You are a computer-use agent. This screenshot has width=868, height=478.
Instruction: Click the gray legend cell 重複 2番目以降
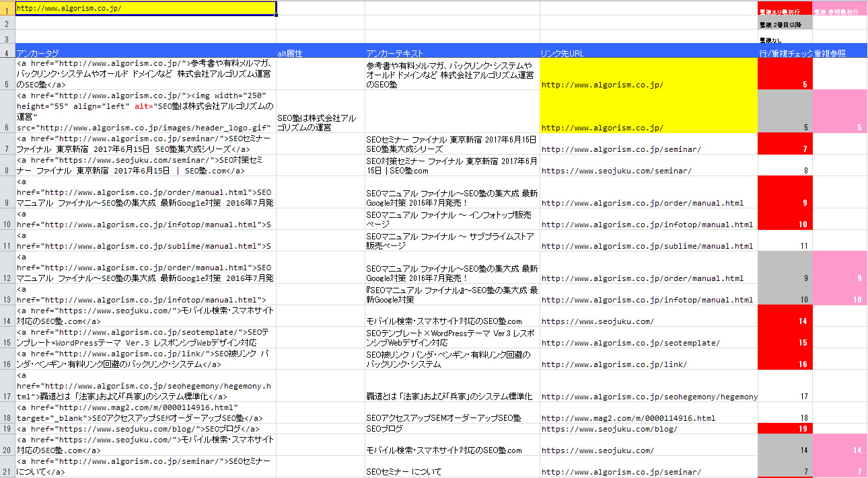coord(785,22)
